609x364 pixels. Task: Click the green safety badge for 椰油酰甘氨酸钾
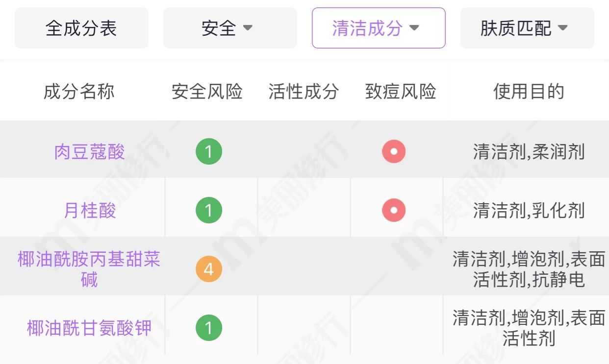click(x=209, y=328)
